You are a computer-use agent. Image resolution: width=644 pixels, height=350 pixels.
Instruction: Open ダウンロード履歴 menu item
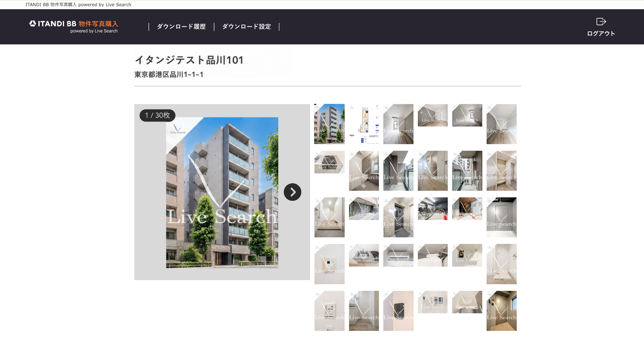click(x=181, y=27)
